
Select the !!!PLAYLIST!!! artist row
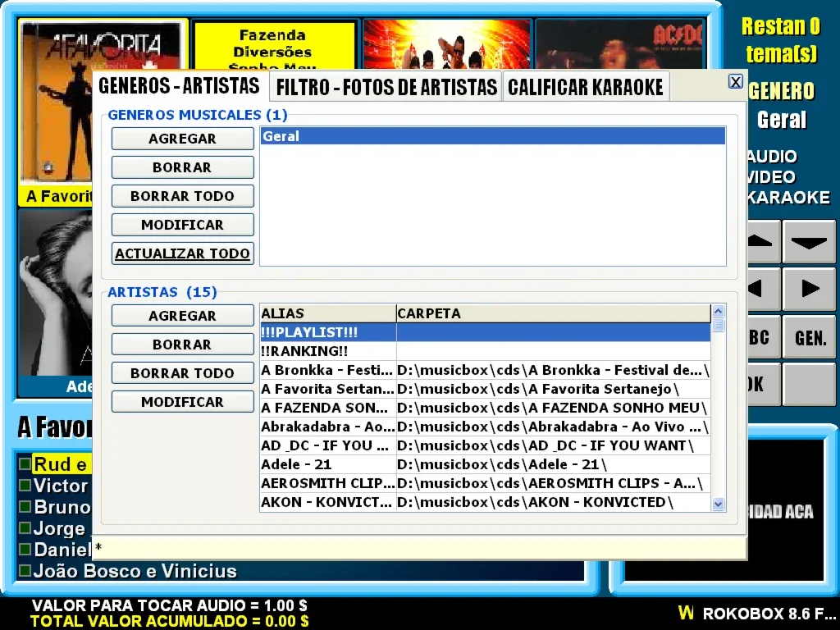tap(486, 332)
